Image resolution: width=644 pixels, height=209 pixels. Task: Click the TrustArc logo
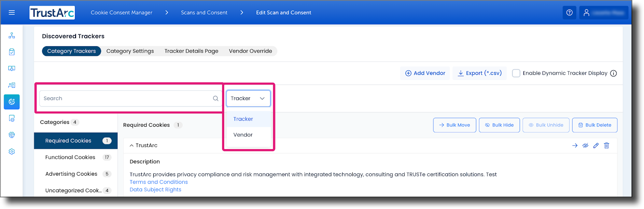click(52, 13)
